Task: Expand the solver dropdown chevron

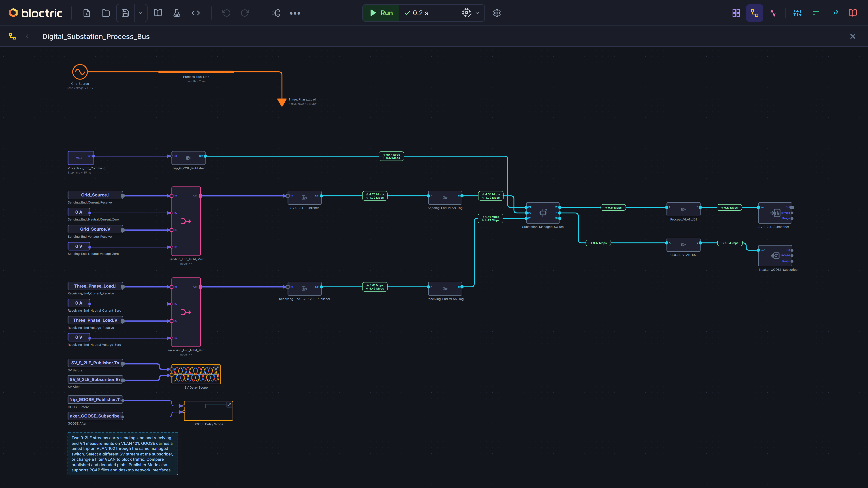Action: click(x=477, y=13)
